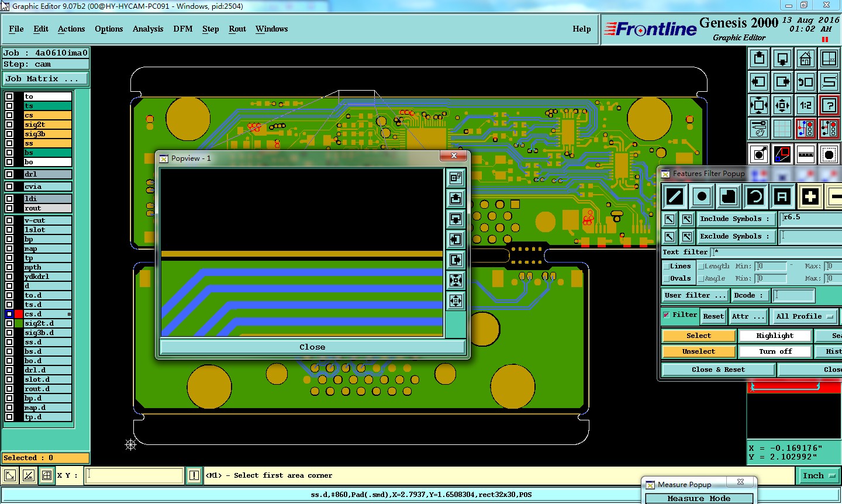The image size is (842, 504).
Task: Open the Inch units dropdown
Action: [818, 476]
